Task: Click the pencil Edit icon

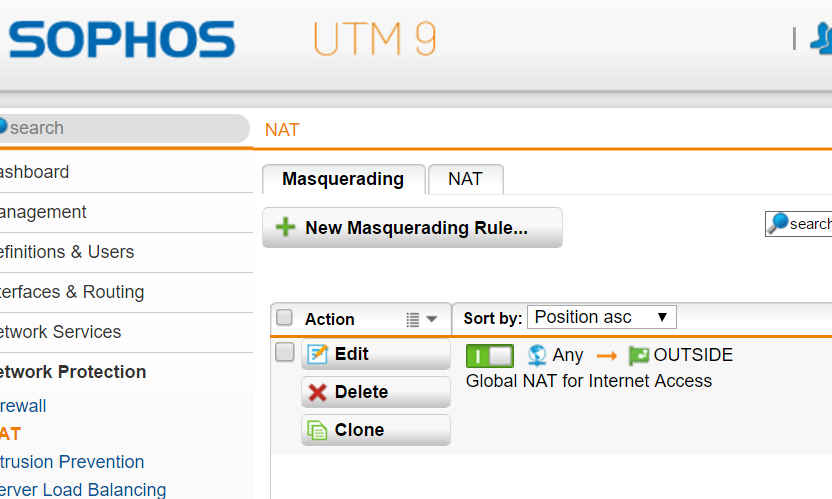Action: point(317,354)
